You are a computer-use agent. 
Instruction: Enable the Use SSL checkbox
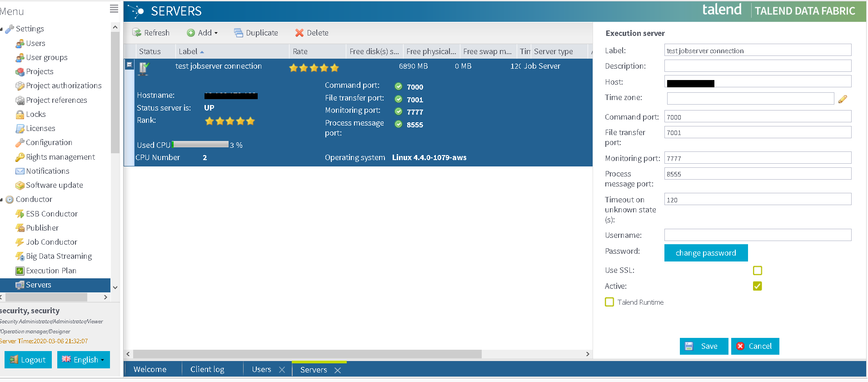pos(757,271)
